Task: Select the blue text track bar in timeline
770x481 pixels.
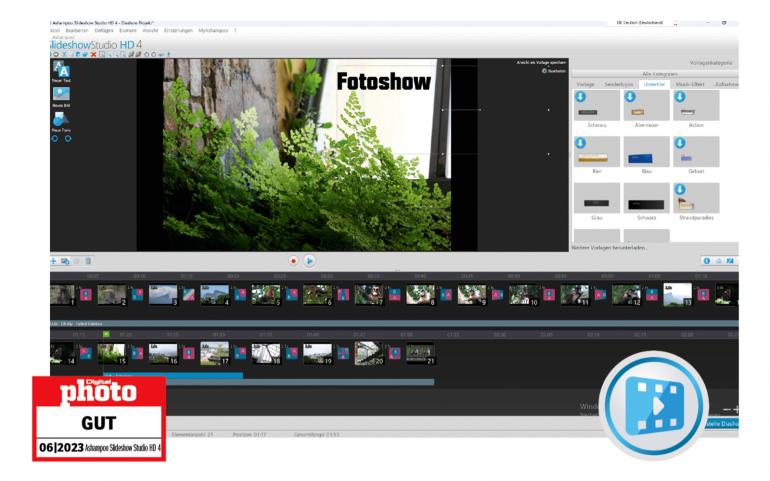Action: pos(173,375)
